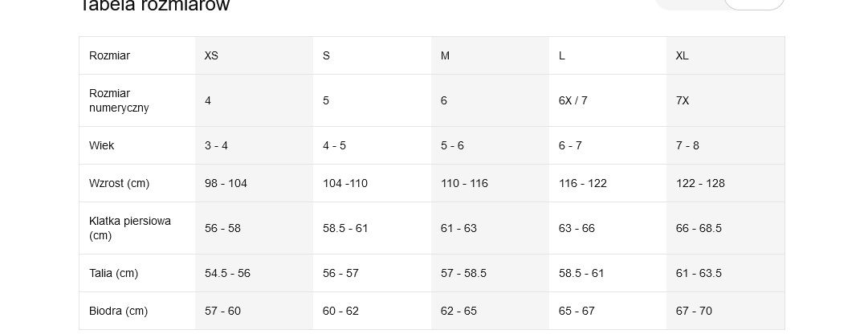This screenshot has width=868, height=334.
Task: Click the 62 - 65 hips cell
Action: coord(458,311)
